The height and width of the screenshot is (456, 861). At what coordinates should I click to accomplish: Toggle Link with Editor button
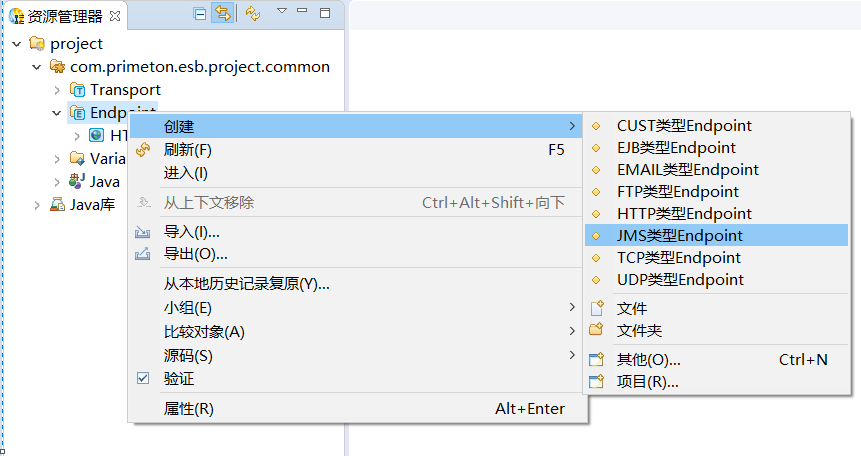point(221,14)
